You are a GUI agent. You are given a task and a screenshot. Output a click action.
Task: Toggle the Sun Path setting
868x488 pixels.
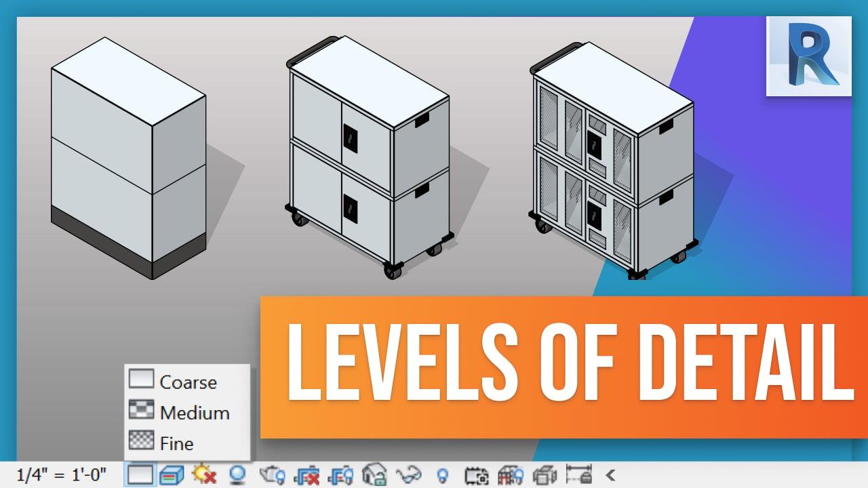203,474
